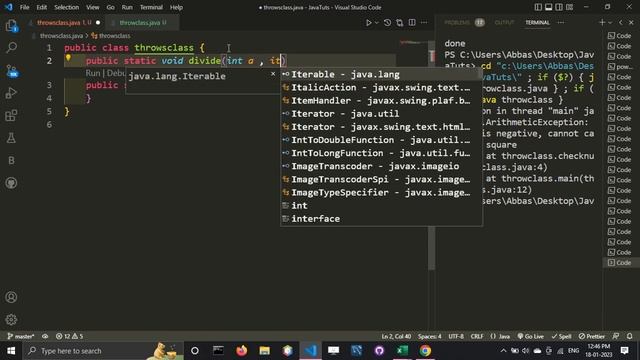Open timeline history icon in editor toolbar
Viewport: 640px width, 360px height.
point(387,23)
